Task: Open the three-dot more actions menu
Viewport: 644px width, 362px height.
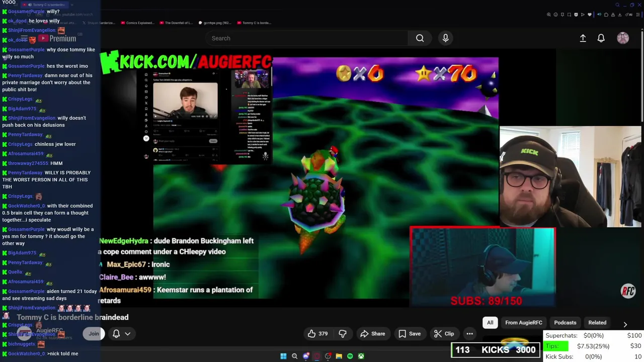Action: pyautogui.click(x=469, y=333)
